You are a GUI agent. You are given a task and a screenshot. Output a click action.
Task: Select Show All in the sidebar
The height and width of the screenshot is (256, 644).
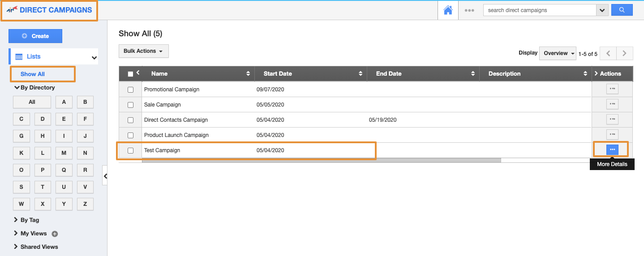tap(33, 74)
